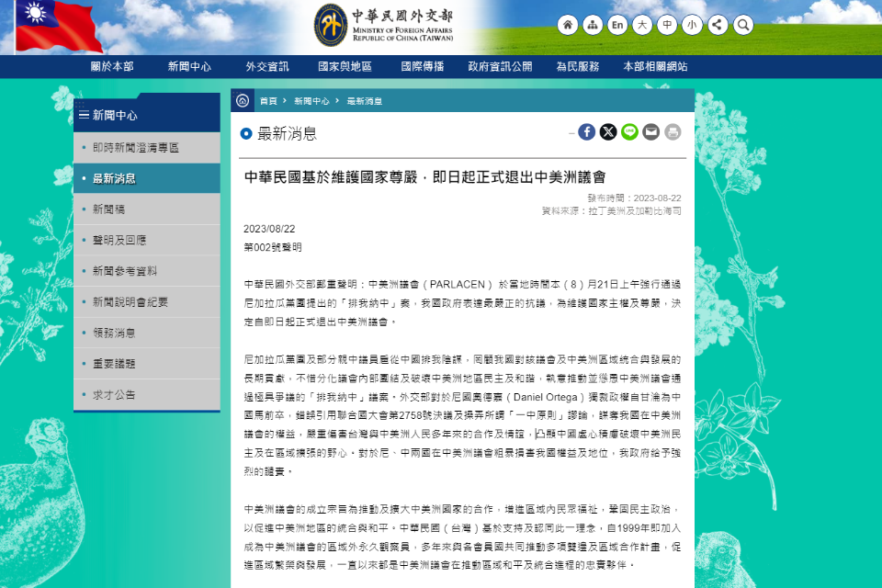This screenshot has width=882, height=588.
Task: Click 資料來源：拉丁美洲及加勒比海司 text
Action: tap(612, 211)
